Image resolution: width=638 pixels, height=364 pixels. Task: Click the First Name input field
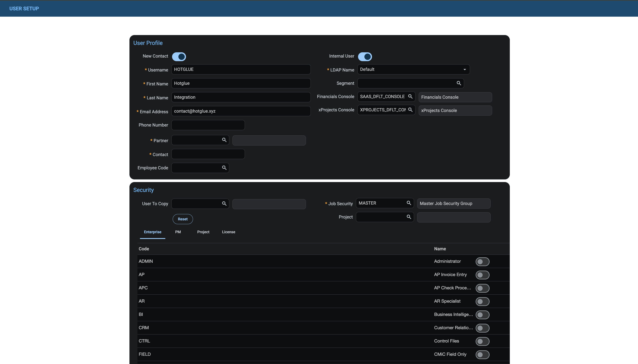(x=241, y=83)
